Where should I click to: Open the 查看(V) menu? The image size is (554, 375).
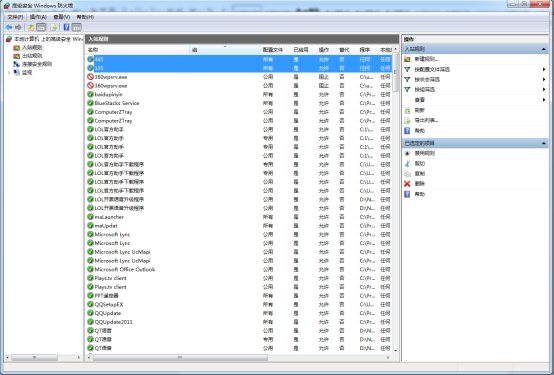point(61,17)
